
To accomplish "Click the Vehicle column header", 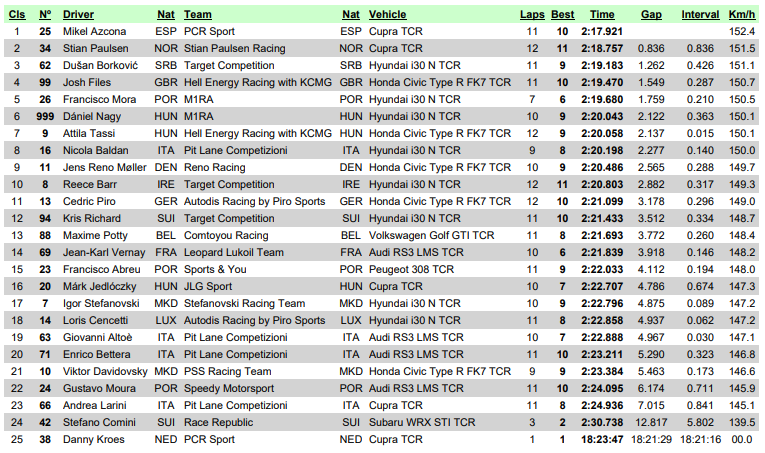I will [x=387, y=15].
